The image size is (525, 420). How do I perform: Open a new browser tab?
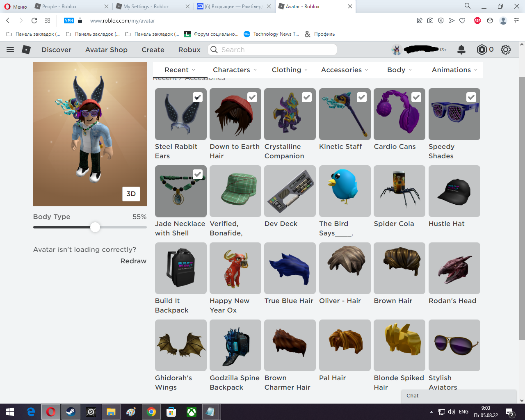pyautogui.click(x=362, y=6)
